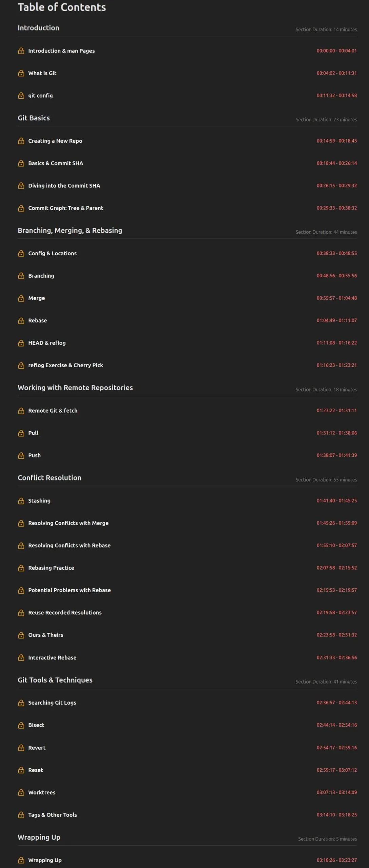Open Resolving Conflicts with Merge lesson

point(69,523)
